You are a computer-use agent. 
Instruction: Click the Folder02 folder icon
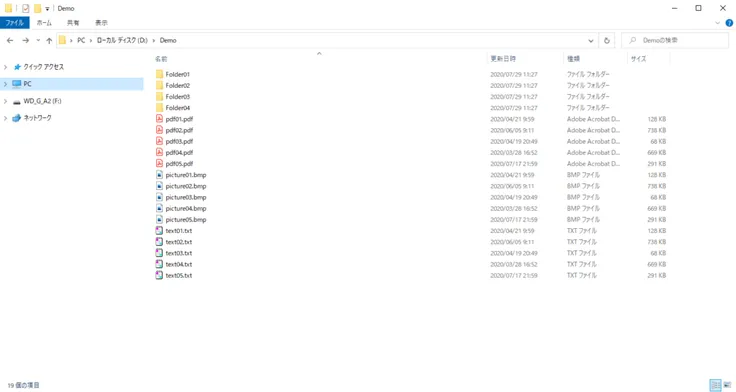(x=160, y=85)
